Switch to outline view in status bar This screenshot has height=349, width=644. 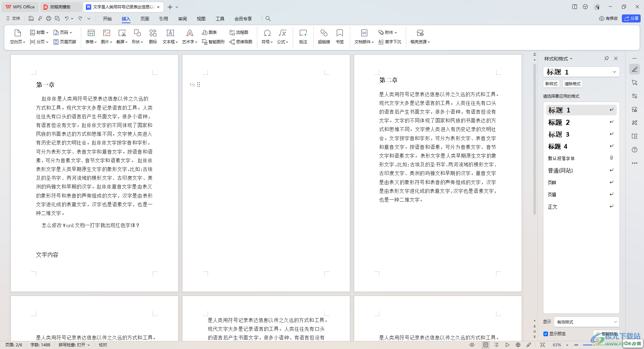[x=496, y=345]
